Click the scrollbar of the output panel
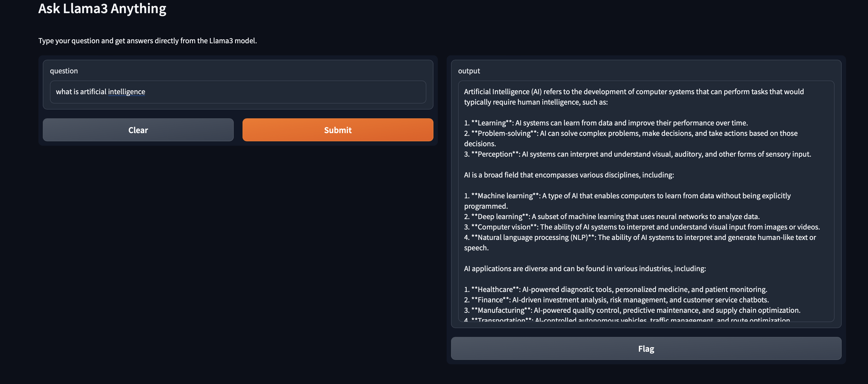 tap(832, 202)
